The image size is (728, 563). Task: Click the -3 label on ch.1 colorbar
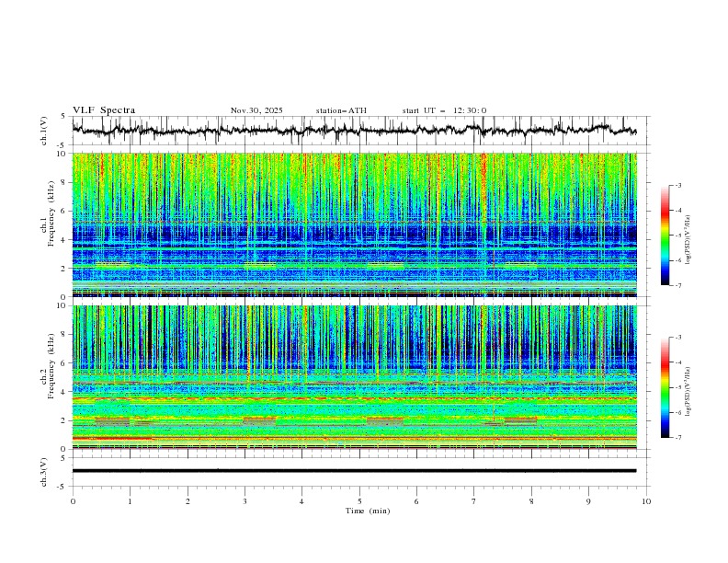[x=677, y=186]
